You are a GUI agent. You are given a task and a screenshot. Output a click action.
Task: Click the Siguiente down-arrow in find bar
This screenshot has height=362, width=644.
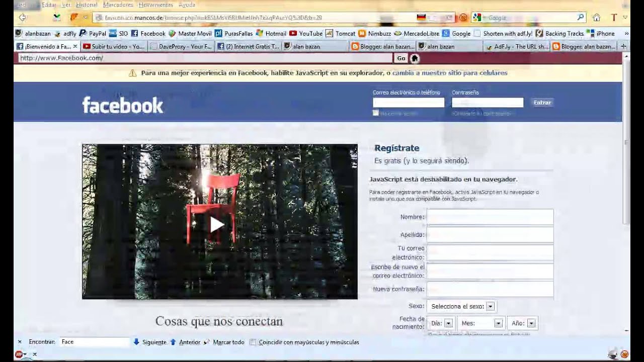136,342
